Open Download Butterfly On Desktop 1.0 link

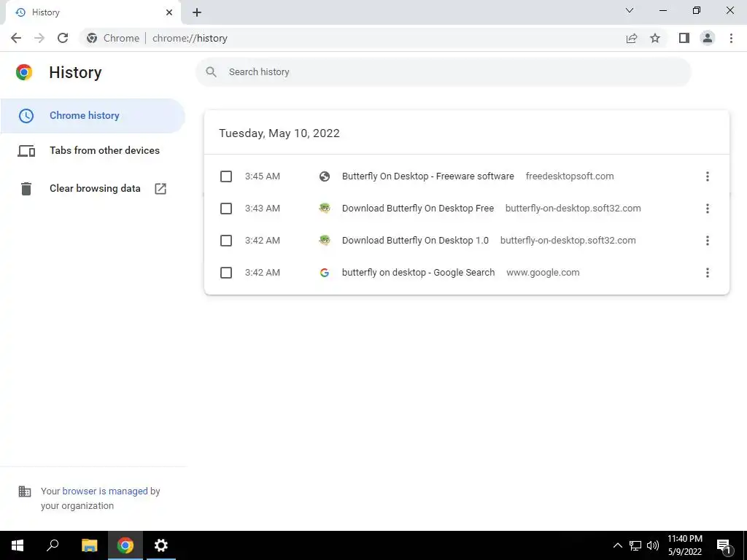coord(415,240)
